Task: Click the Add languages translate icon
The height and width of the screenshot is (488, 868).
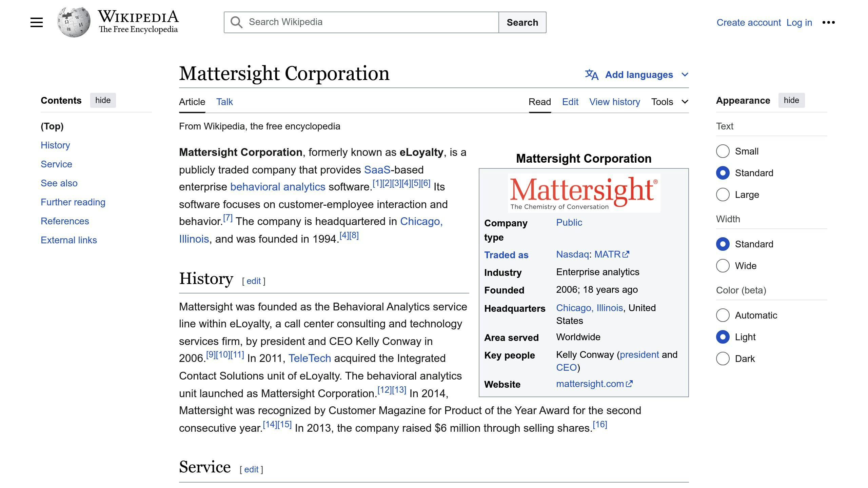Action: (592, 75)
